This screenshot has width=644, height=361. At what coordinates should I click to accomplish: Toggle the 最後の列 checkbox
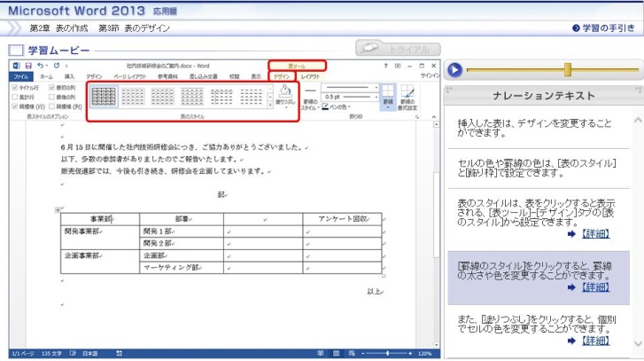tap(51, 97)
